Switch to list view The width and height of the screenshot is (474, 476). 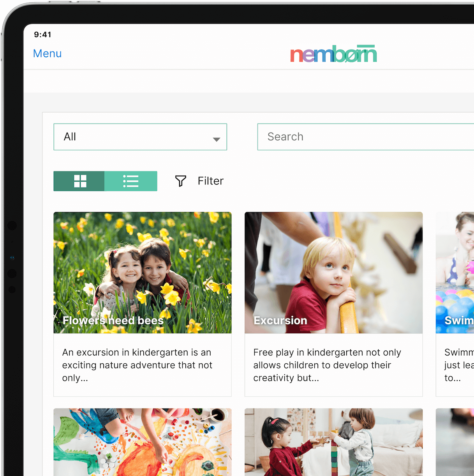click(131, 181)
